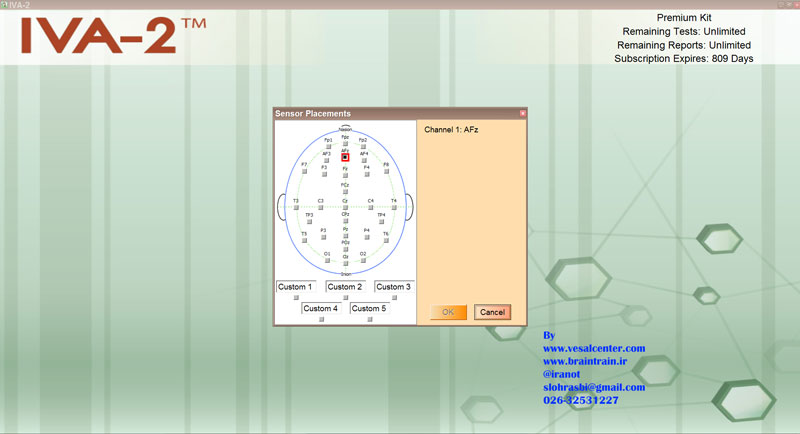Focus the Custom 3 name field
This screenshot has height=434, width=800.
[394, 287]
